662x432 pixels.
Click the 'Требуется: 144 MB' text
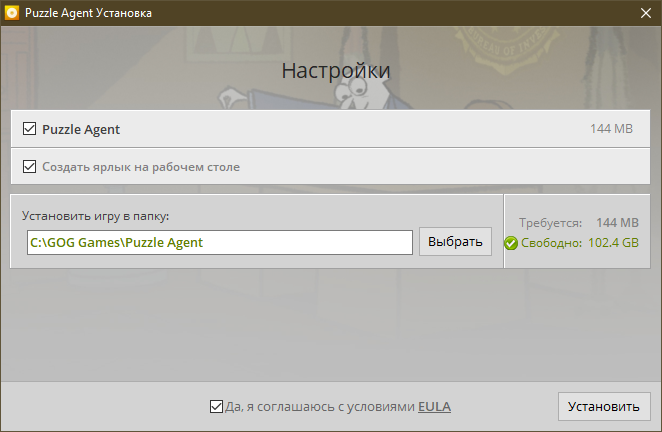coord(579,223)
